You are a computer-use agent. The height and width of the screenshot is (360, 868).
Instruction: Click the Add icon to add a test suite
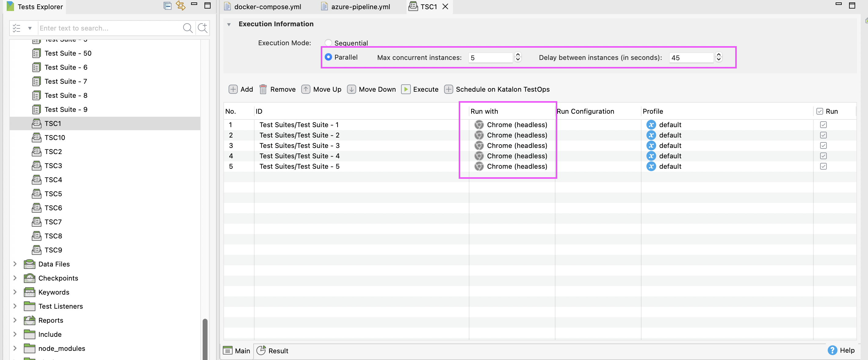click(233, 90)
